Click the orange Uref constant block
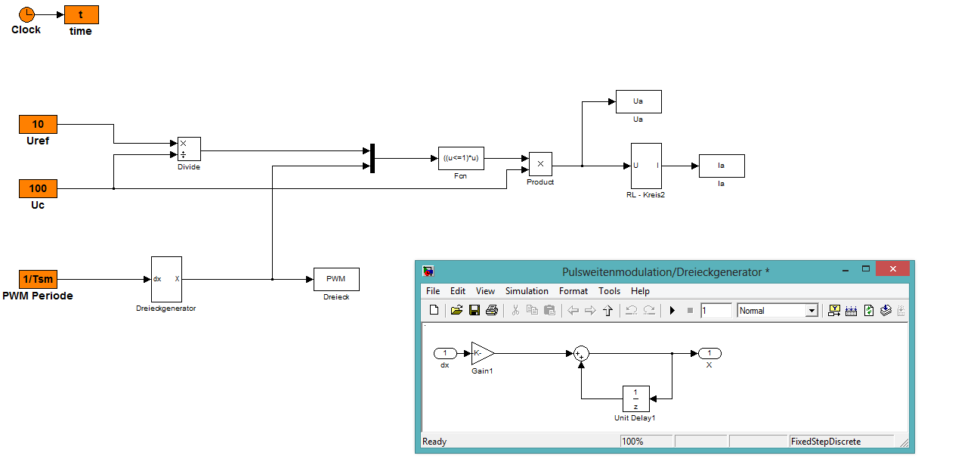Screen dimensions: 980x462 38,125
